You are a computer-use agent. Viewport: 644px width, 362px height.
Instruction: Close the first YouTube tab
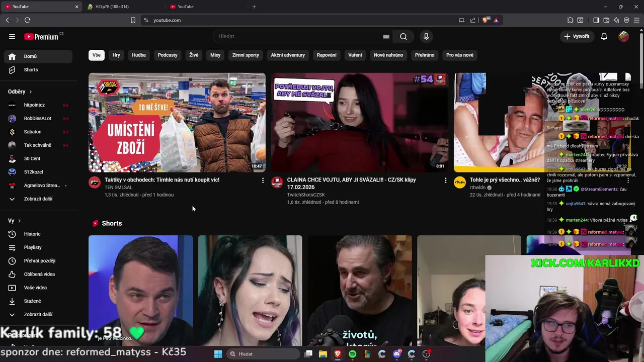pos(76,7)
